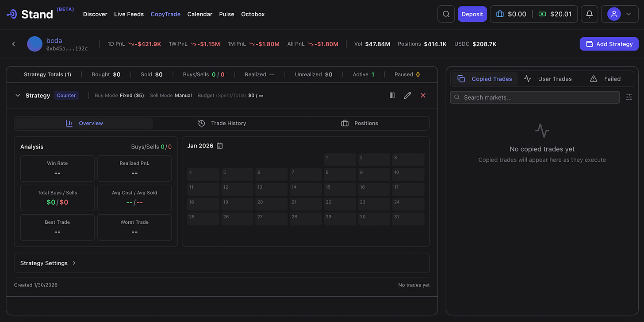Click the Positions $414.1K stat
The image size is (644, 322).
[422, 44]
